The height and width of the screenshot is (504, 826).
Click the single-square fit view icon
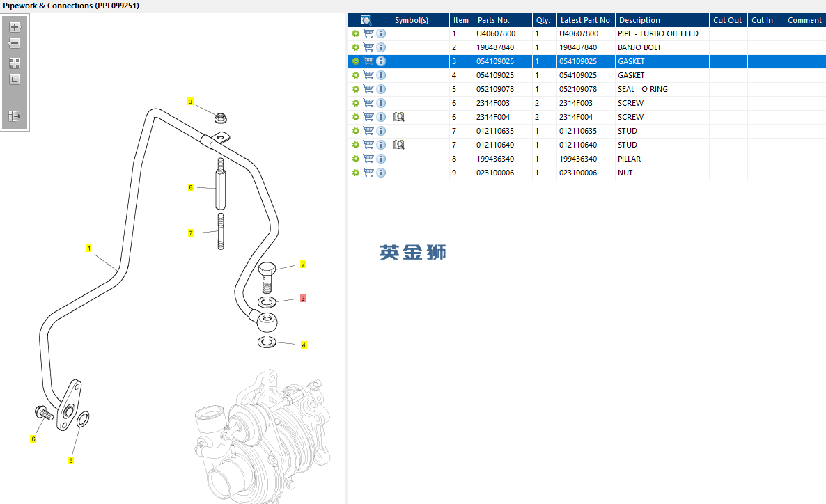point(15,79)
